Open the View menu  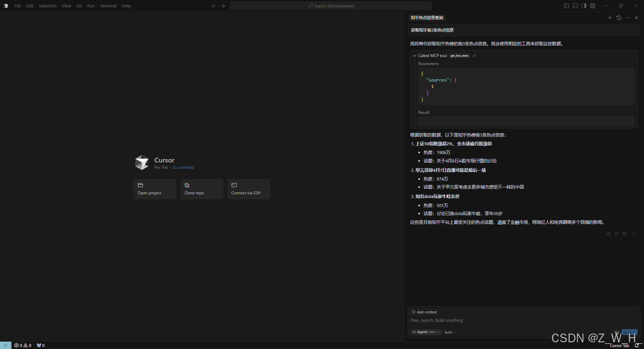point(66,6)
